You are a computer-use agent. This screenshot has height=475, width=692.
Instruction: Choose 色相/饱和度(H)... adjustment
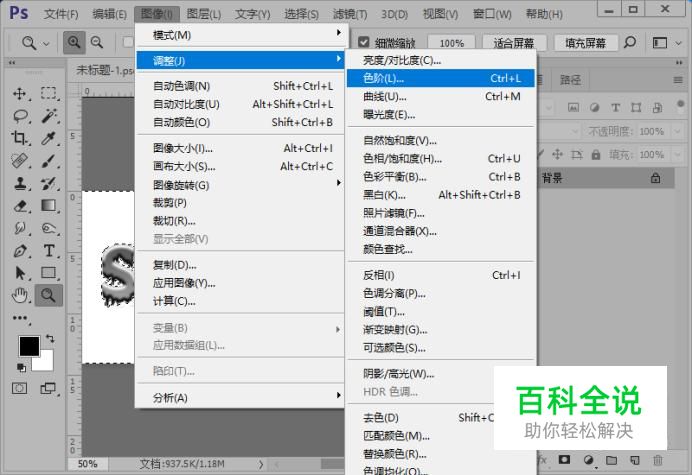pos(440,159)
